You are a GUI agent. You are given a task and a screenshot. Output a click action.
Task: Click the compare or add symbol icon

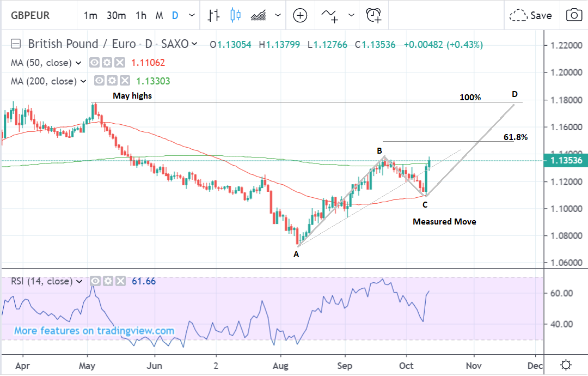pyautogui.click(x=300, y=15)
